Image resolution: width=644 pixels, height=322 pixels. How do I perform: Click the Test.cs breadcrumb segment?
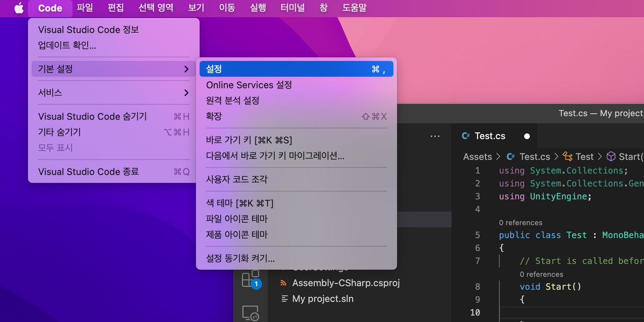(x=528, y=156)
